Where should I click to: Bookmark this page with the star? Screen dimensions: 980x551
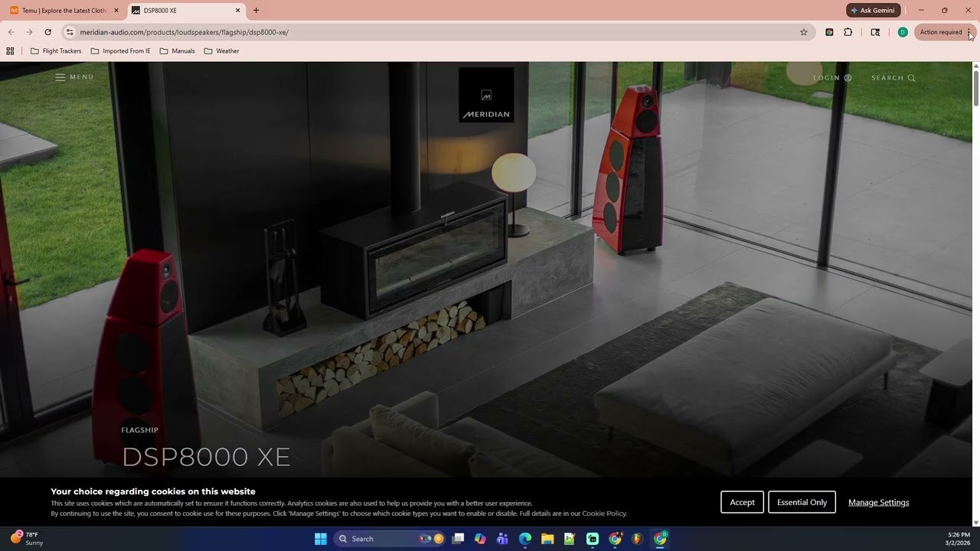click(x=804, y=32)
